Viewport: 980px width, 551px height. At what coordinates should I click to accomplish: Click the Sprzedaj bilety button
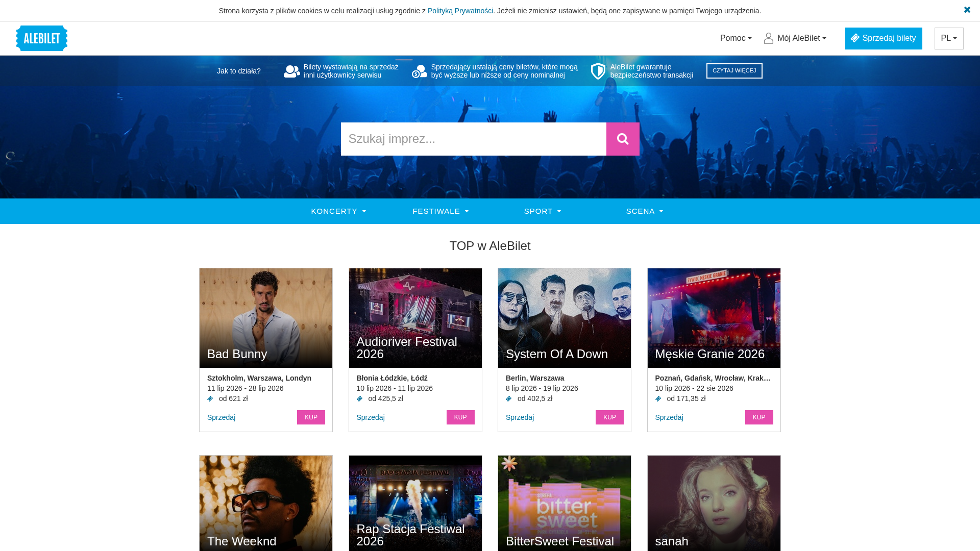click(884, 38)
